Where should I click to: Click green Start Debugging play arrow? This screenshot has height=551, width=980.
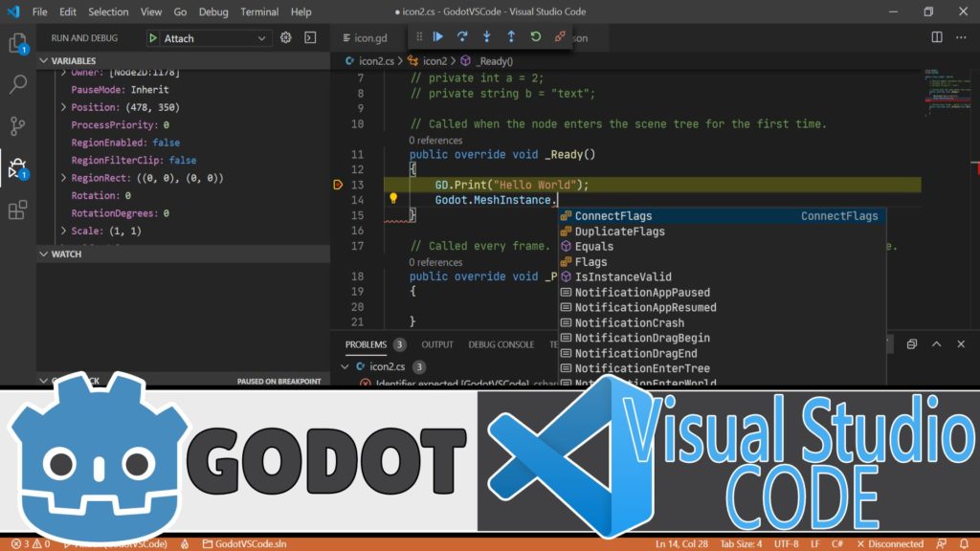(x=152, y=38)
